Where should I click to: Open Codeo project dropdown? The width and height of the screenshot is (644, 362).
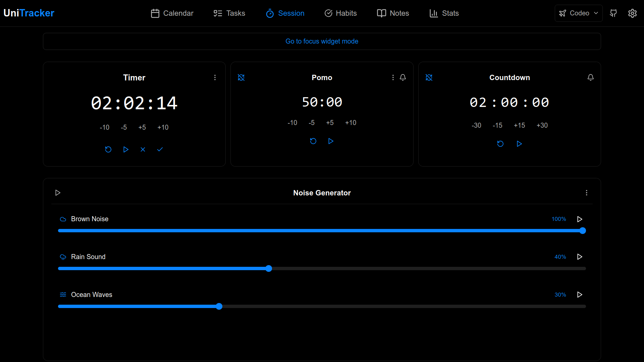578,13
